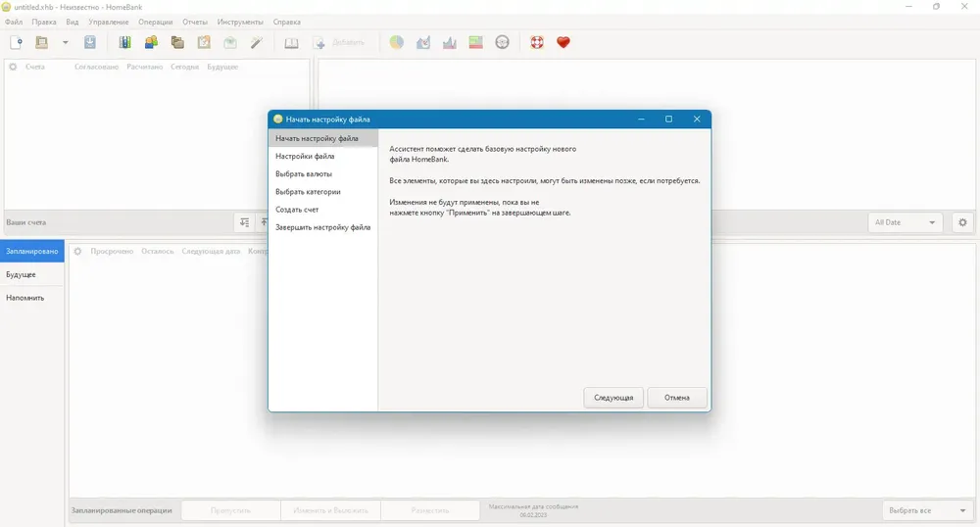Viewport: 980px width, 527px height.
Task: Open the 'Выбрать все' dropdown
Action: coord(927,510)
